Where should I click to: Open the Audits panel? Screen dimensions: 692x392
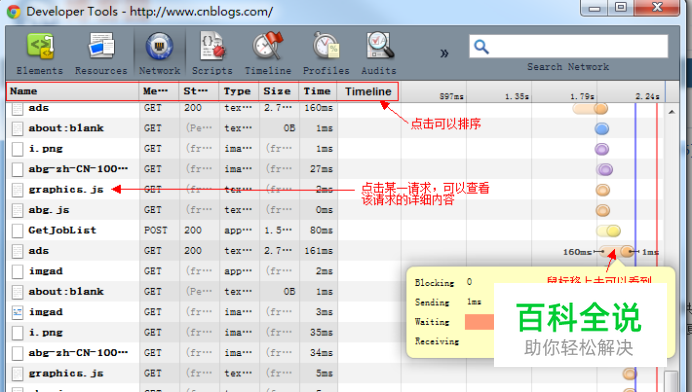coord(379,53)
